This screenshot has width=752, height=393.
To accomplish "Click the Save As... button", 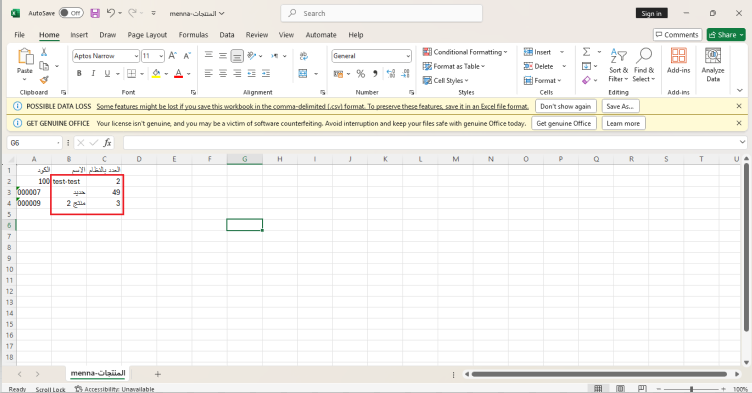I will (620, 106).
